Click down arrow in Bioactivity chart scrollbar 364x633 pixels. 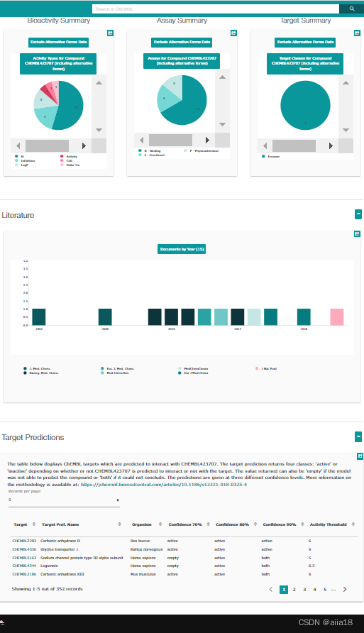pos(99,130)
